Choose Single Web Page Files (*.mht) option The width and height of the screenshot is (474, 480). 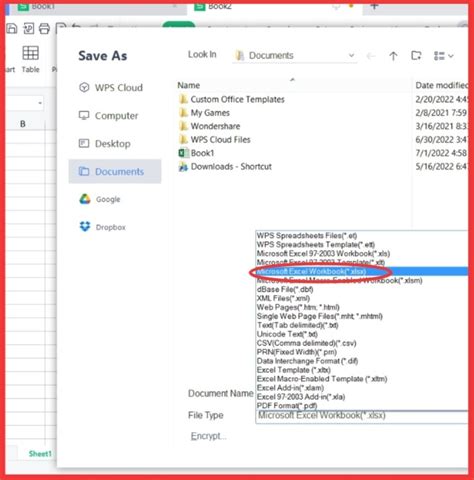pyautogui.click(x=362, y=316)
